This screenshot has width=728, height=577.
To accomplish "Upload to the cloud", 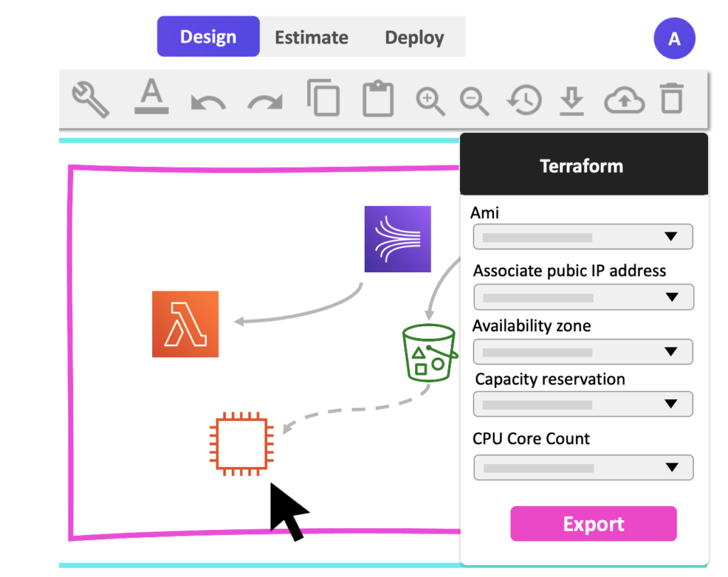I will (x=624, y=99).
